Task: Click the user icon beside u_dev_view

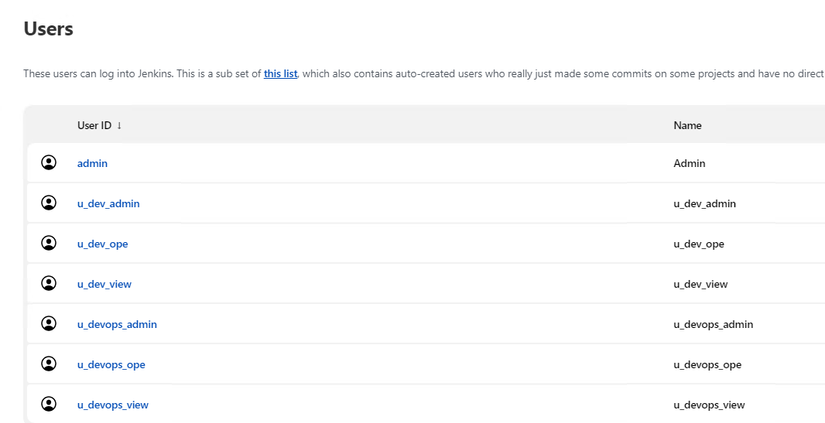Action: click(49, 284)
